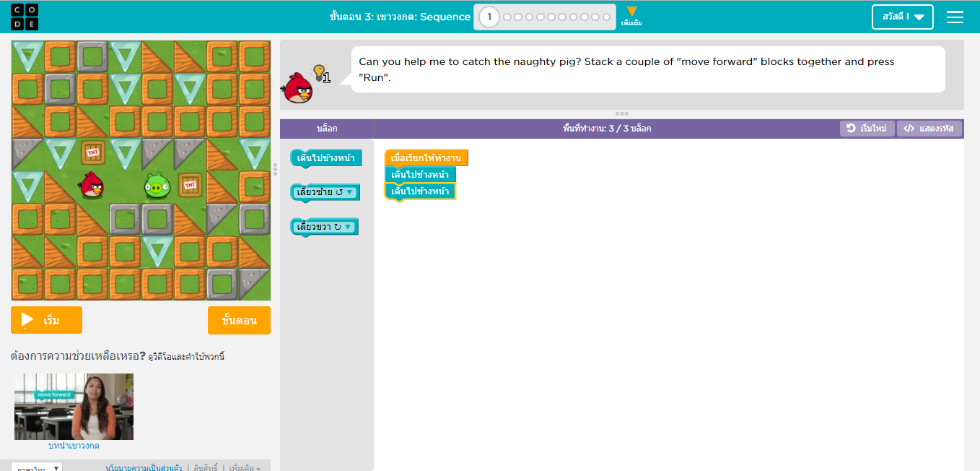Click แสดงรหัส to show code
The height and width of the screenshot is (471, 980).
click(x=929, y=129)
